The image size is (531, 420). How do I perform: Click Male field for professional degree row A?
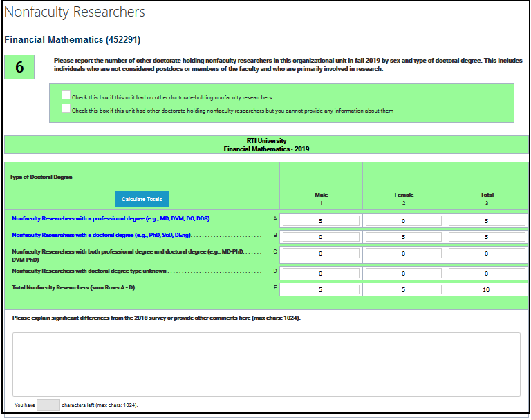(x=321, y=221)
